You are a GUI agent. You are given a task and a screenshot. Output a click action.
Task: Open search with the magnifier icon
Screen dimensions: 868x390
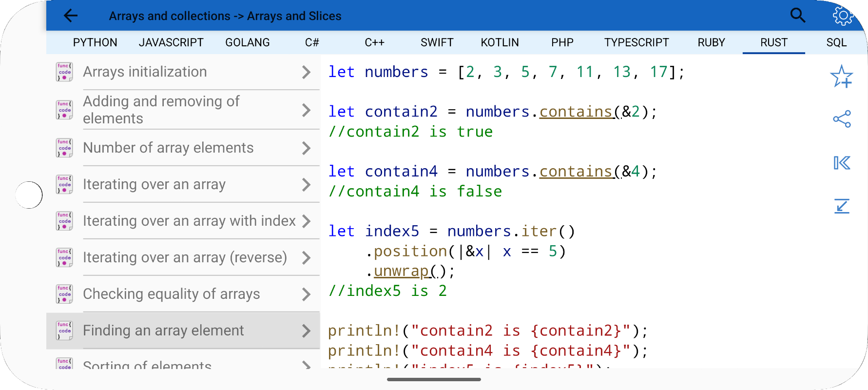798,16
